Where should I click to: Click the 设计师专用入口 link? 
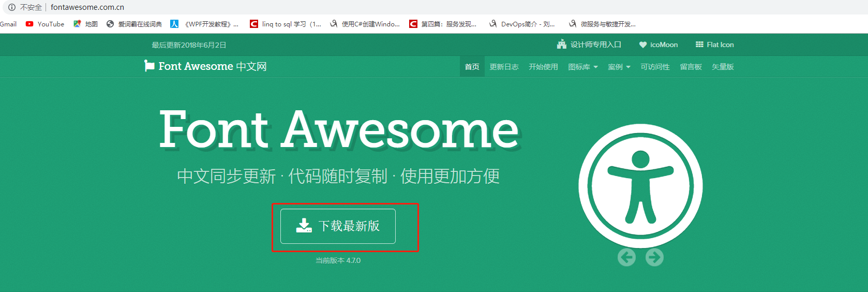coord(589,45)
